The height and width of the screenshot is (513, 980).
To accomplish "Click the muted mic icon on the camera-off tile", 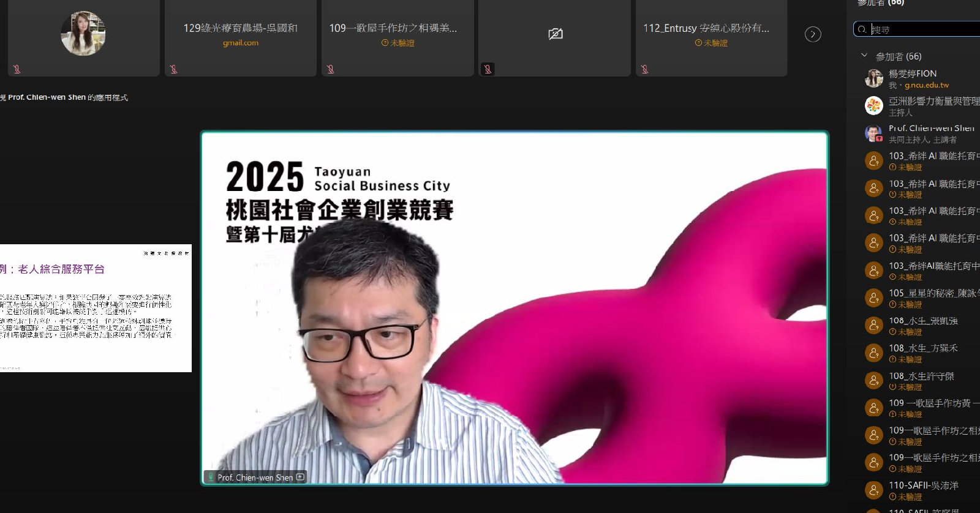I will coord(488,69).
